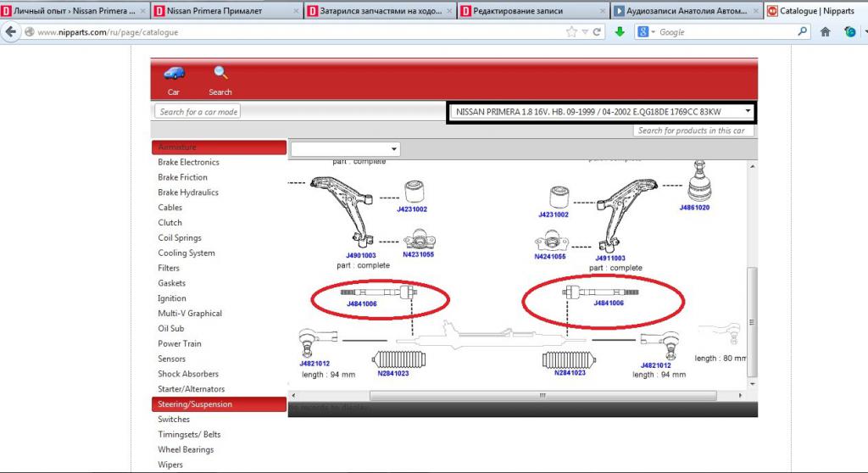Click the diagram vertical scrollbar thumb
The image size is (868, 473).
pyautogui.click(x=751, y=323)
